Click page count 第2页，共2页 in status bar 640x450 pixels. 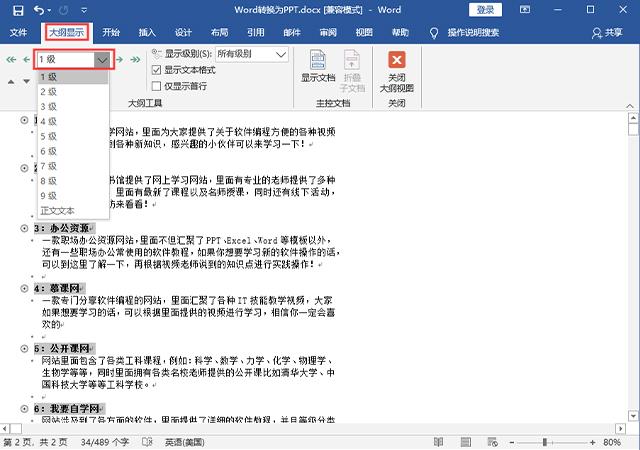point(35,442)
